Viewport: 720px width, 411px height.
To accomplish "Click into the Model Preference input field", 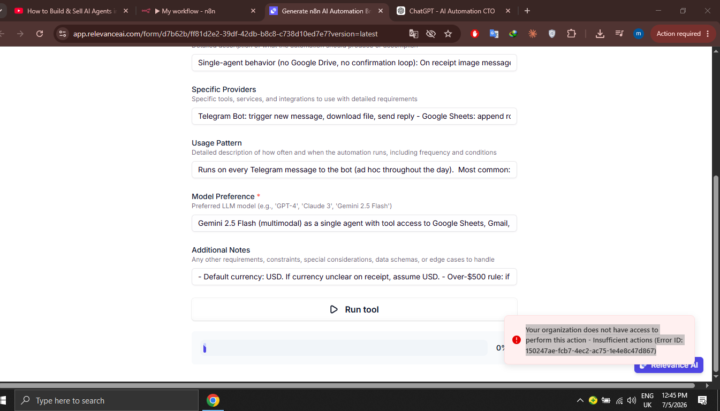I will point(354,223).
